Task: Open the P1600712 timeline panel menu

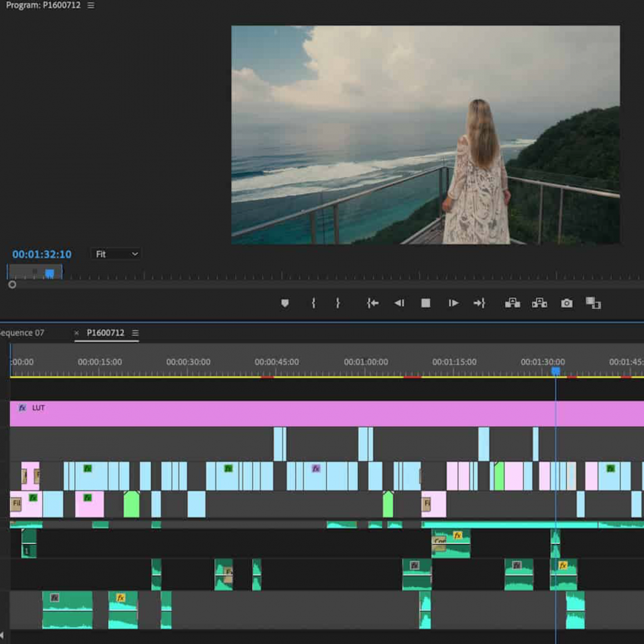Action: coord(135,333)
